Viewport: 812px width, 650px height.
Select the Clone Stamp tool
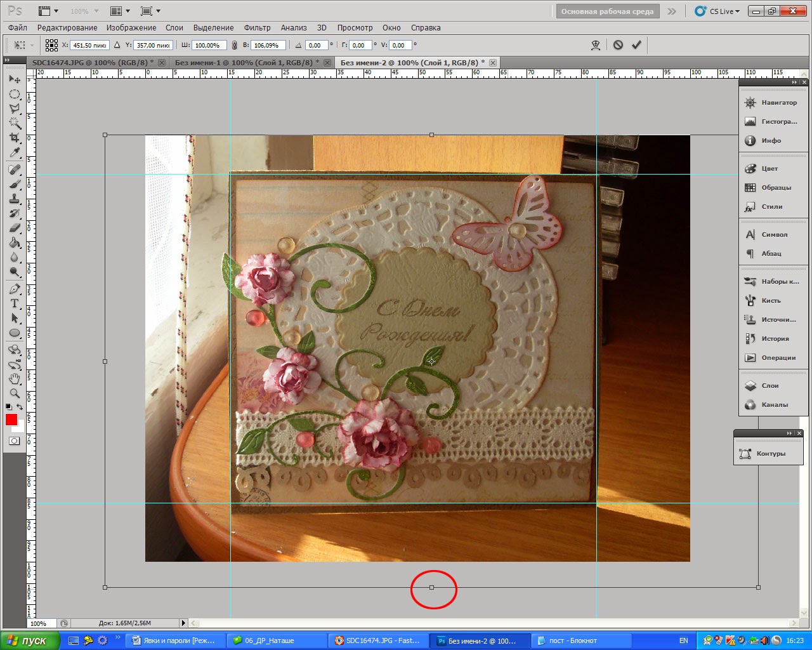tap(15, 199)
